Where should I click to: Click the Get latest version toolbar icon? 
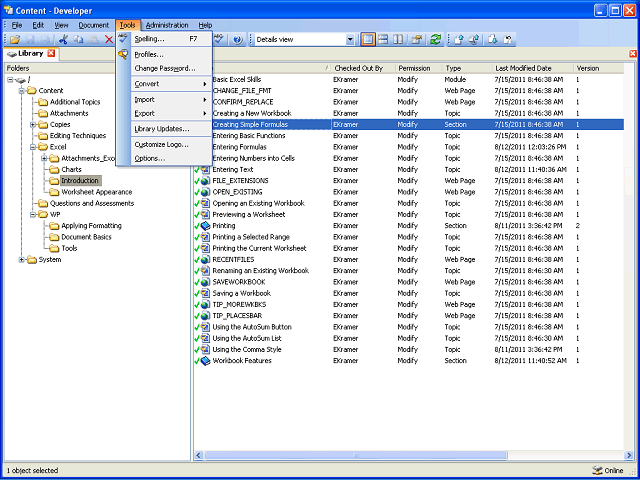click(x=493, y=40)
